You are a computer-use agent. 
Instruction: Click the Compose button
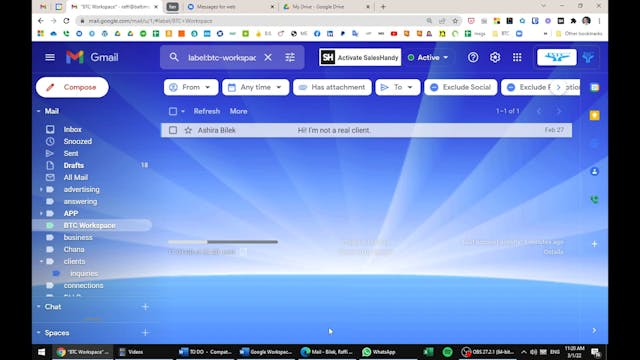click(x=72, y=87)
